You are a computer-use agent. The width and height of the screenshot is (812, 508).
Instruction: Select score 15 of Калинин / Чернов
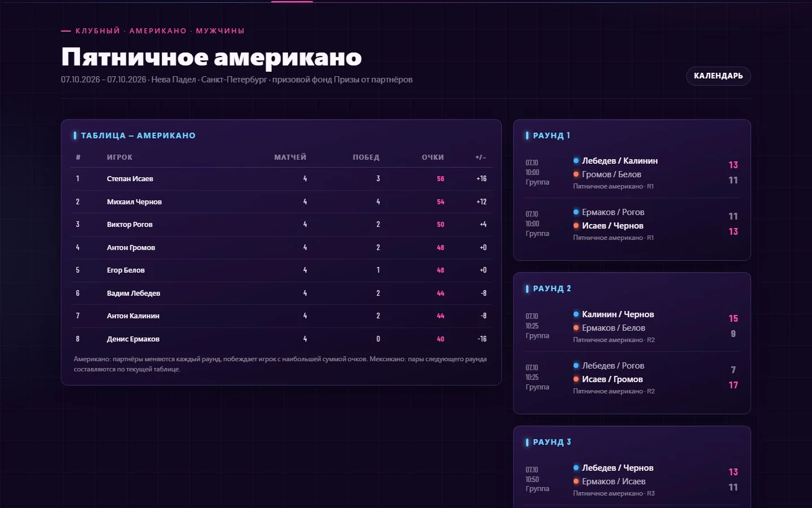tap(733, 318)
